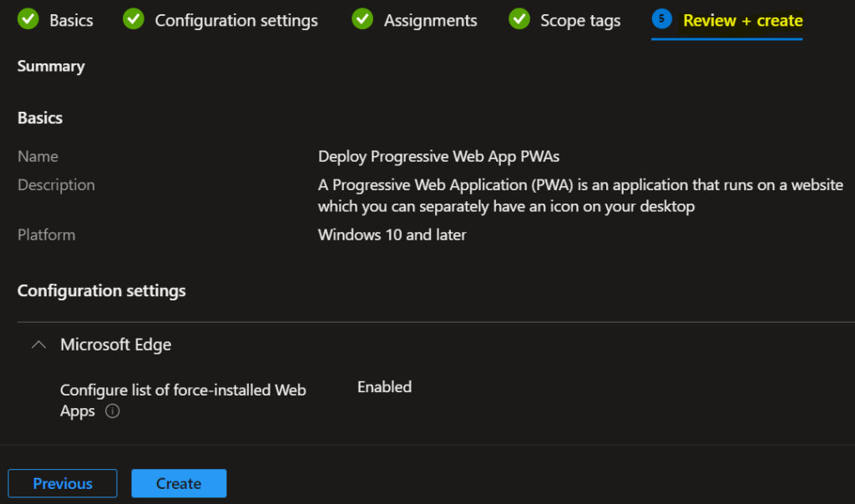Click the 'Windows 10 and later' platform value

pyautogui.click(x=392, y=234)
